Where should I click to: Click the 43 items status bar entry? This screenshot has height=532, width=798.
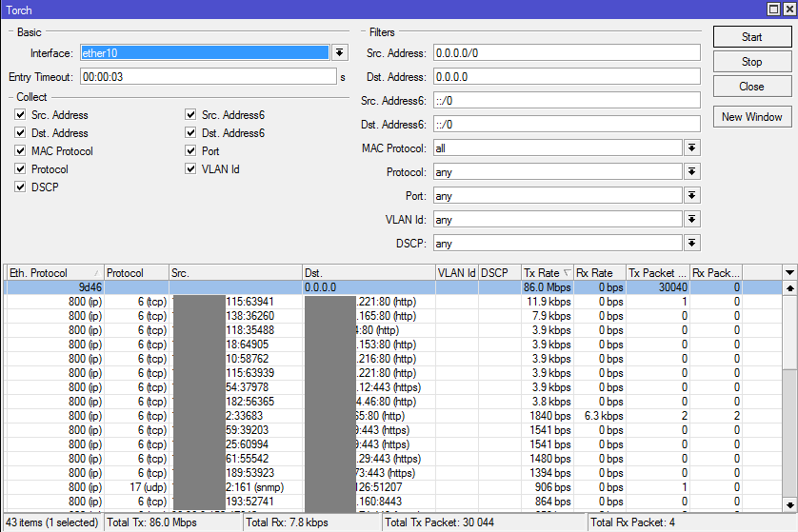[x=52, y=522]
